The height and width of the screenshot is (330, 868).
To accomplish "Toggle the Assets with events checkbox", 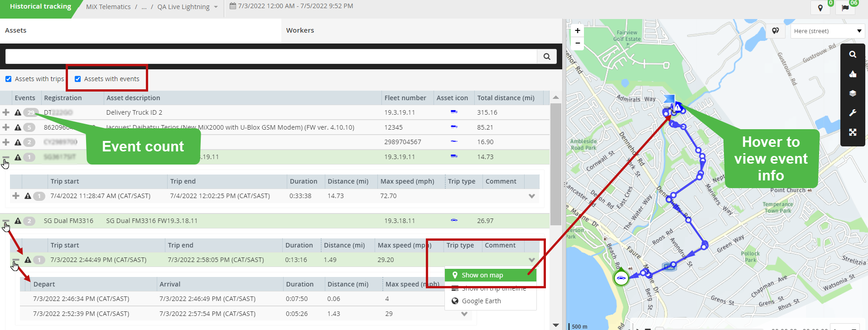I will tap(77, 79).
